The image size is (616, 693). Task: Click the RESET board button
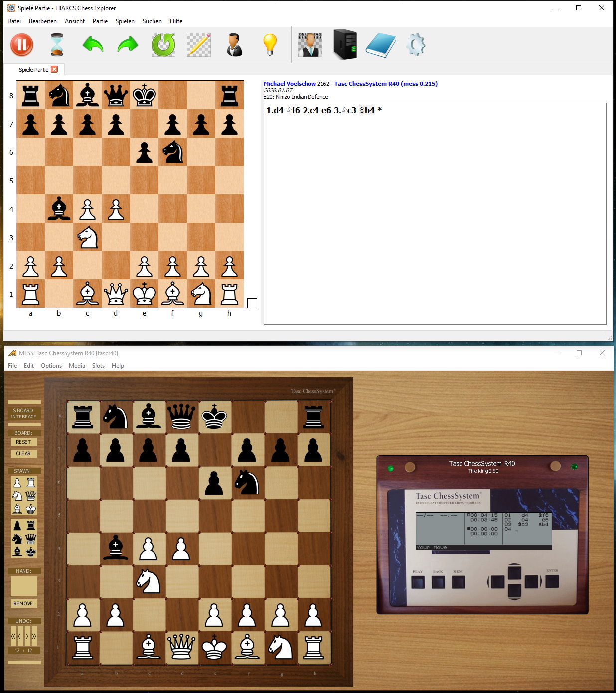(x=23, y=442)
